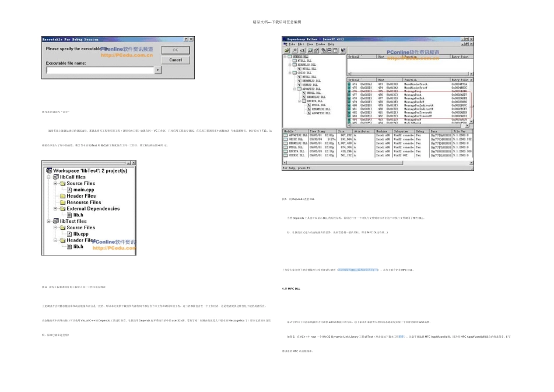The height and width of the screenshot is (392, 554).
Task: Collapse Header Files under libTest files
Action: tap(55, 240)
